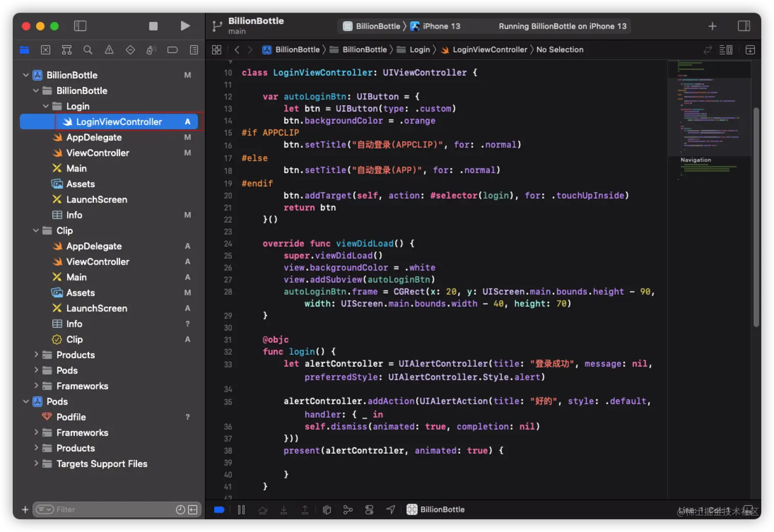This screenshot has height=532, width=774.
Task: Click the editor vertical scrollbar
Action: [x=756, y=217]
